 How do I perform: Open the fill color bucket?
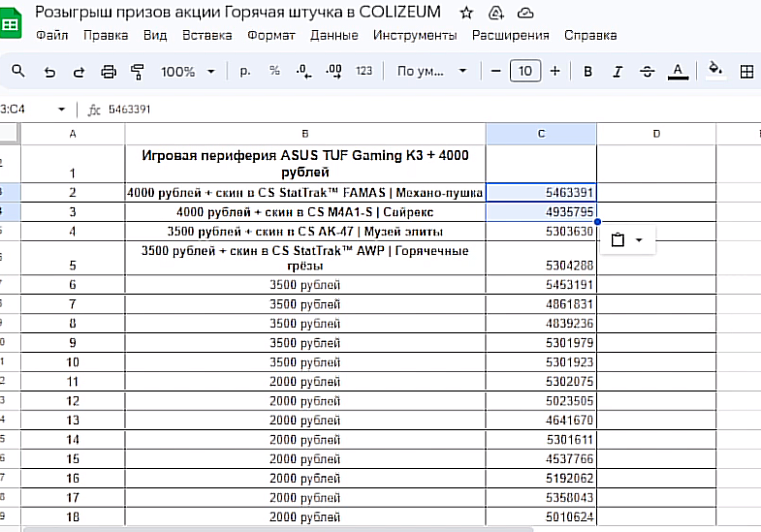click(x=715, y=71)
